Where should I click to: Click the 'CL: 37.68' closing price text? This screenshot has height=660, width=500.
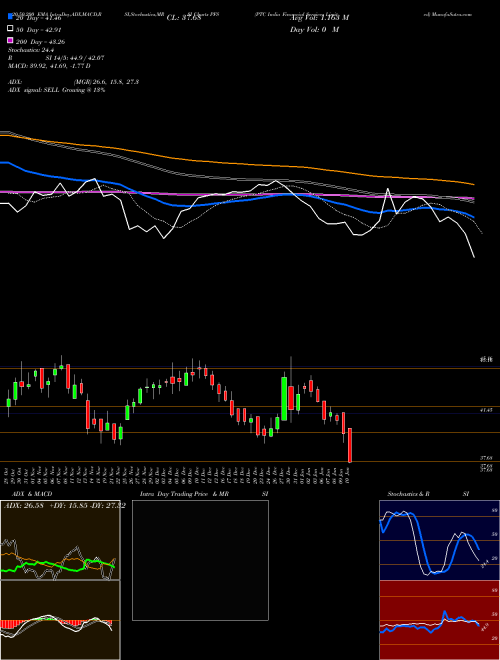coord(184,18)
